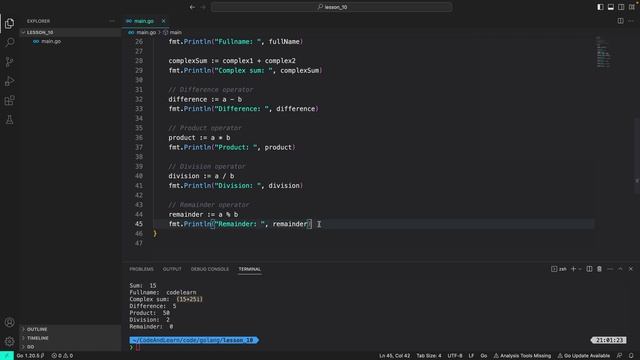This screenshot has width=640, height=360.
Task: Toggle the primary side bar visibility
Action: pyautogui.click(x=600, y=7)
